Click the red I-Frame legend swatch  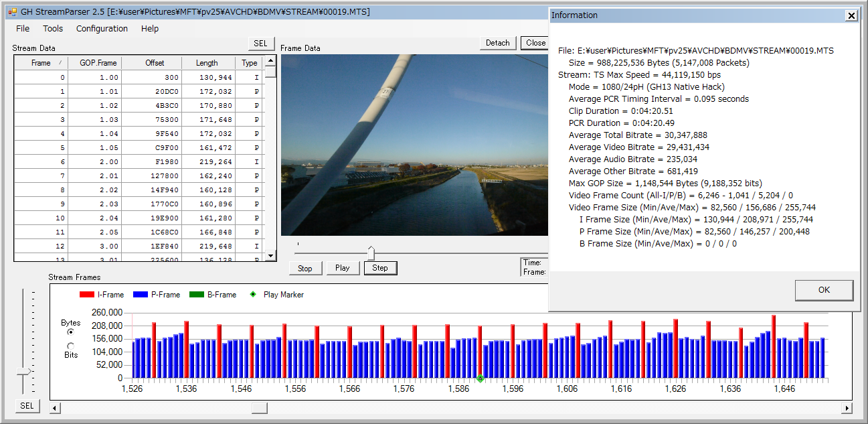coord(86,295)
